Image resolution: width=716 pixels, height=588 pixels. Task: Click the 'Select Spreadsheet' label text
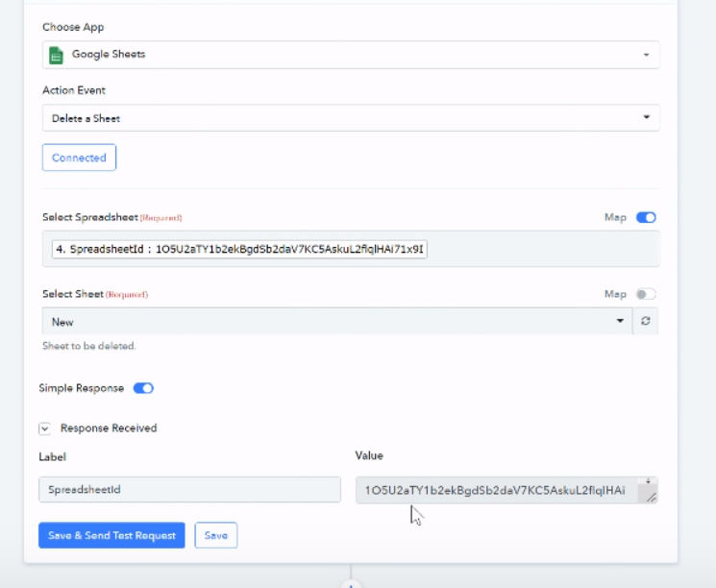[90, 217]
